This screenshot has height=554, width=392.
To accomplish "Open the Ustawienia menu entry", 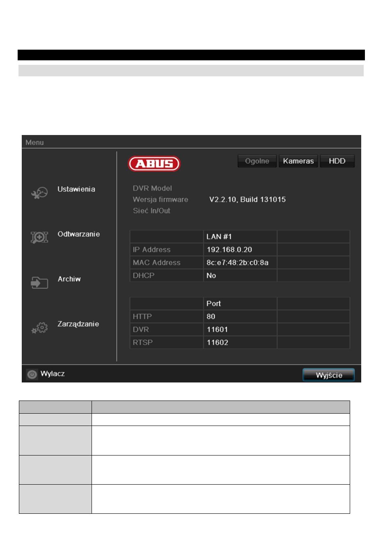I will click(76, 189).
